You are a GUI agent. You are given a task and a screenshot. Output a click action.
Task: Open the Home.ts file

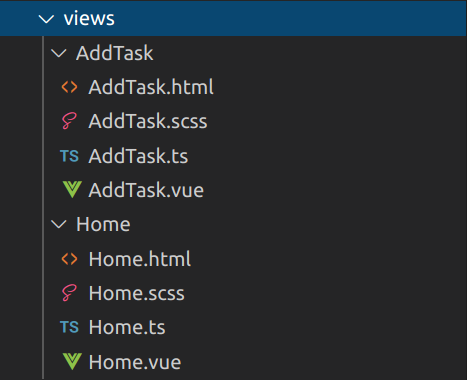tap(127, 327)
